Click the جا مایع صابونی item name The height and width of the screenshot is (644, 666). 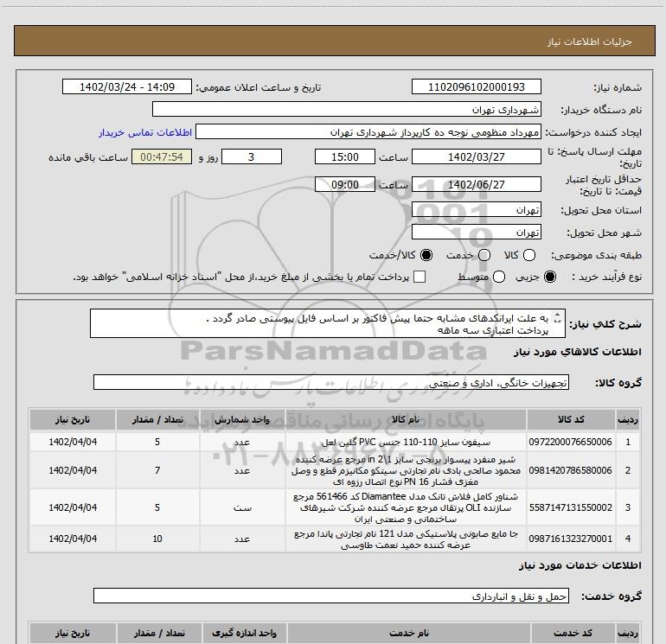click(406, 539)
